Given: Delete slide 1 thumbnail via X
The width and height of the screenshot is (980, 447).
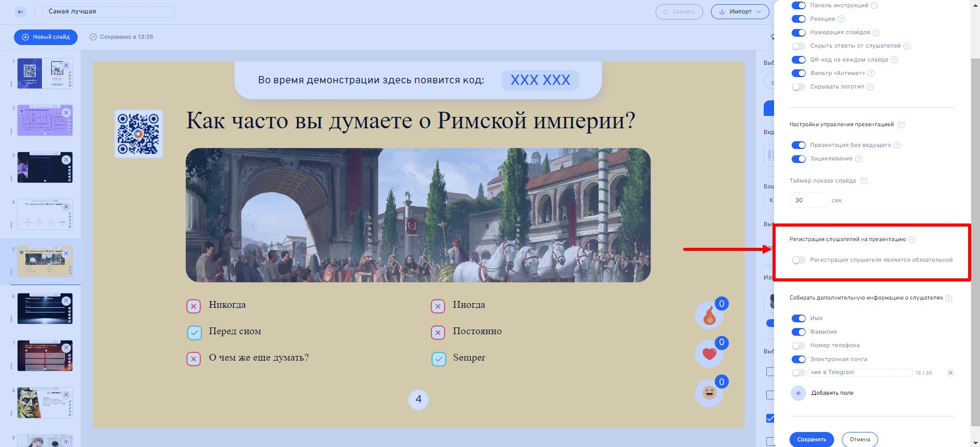Looking at the screenshot, I should [x=66, y=66].
